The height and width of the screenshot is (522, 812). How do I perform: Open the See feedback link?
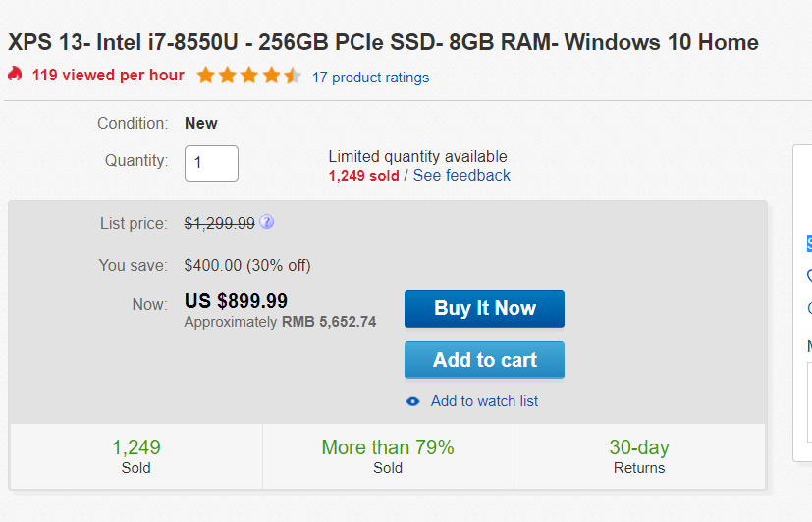461,176
